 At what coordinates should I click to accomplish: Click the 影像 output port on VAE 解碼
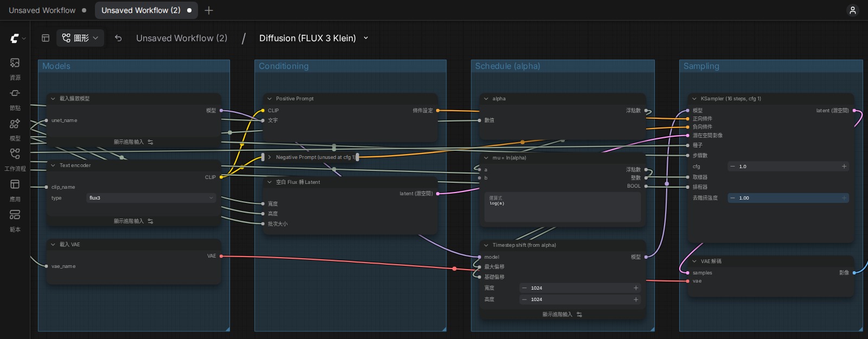(854, 273)
